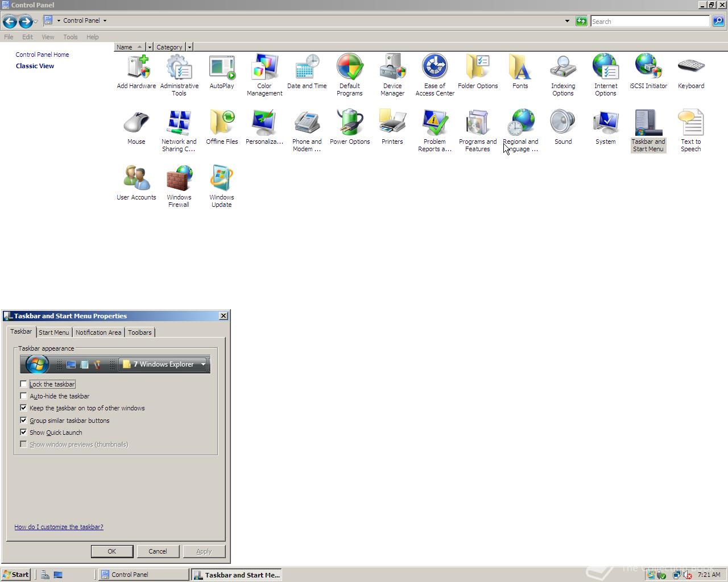Open Date and Time settings
Viewport: 728px width, 582px height.
[x=307, y=72]
